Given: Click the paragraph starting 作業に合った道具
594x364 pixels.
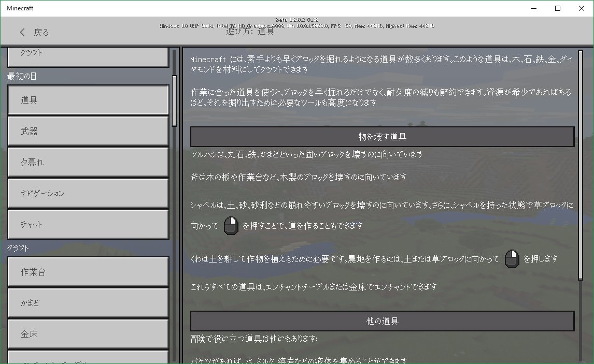Looking at the screenshot, I should tap(381, 97).
